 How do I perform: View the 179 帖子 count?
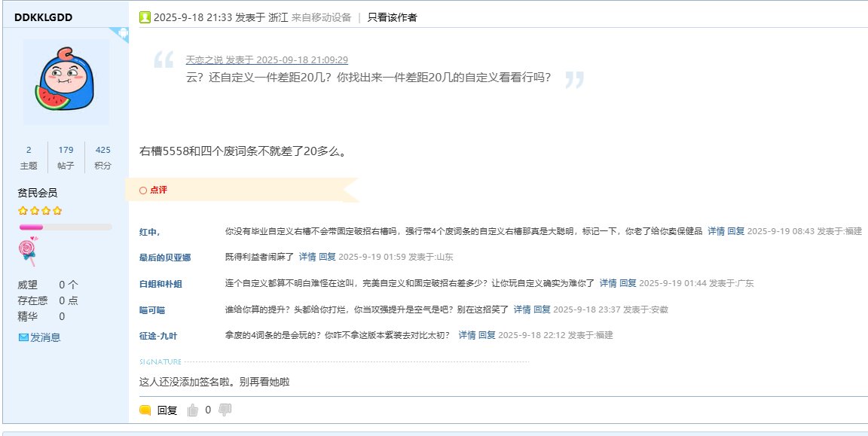click(66, 150)
